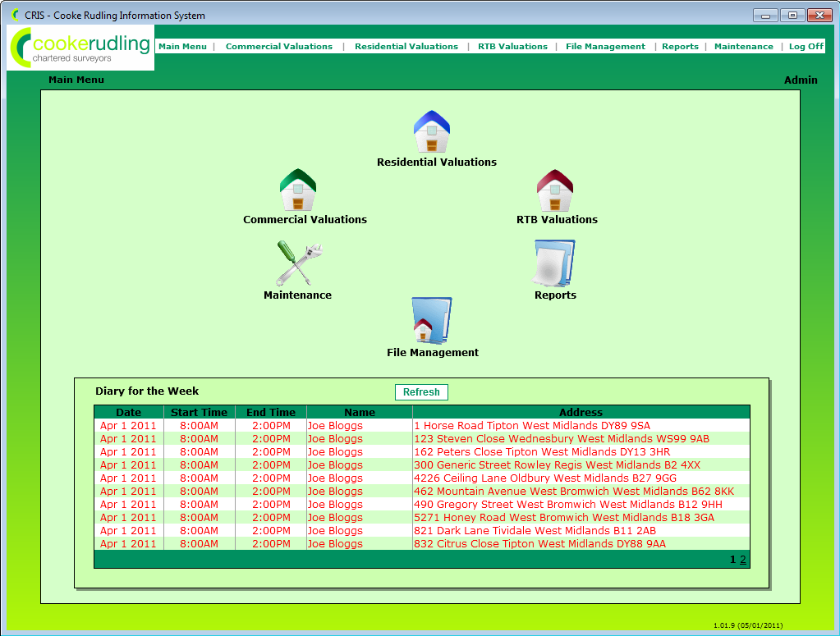Click the Reports label under the documents icon
Image resolution: width=840 pixels, height=636 pixels.
[556, 295]
